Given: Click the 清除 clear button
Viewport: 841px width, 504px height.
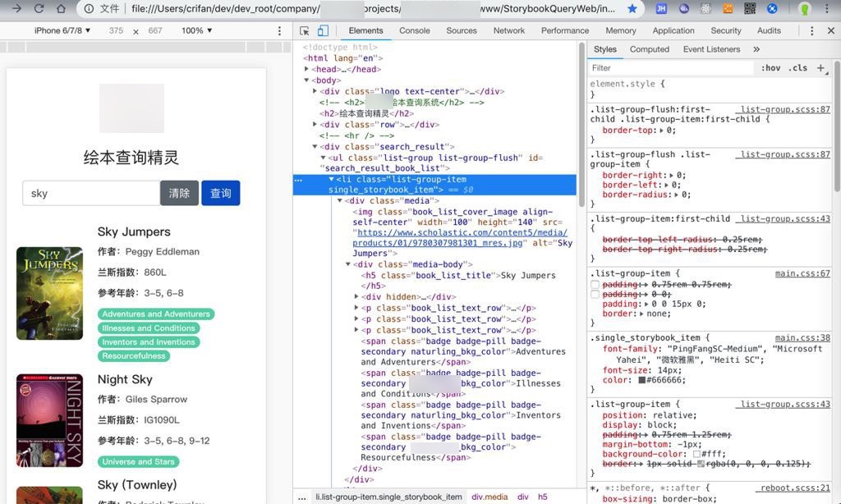Looking at the screenshot, I should (x=179, y=193).
